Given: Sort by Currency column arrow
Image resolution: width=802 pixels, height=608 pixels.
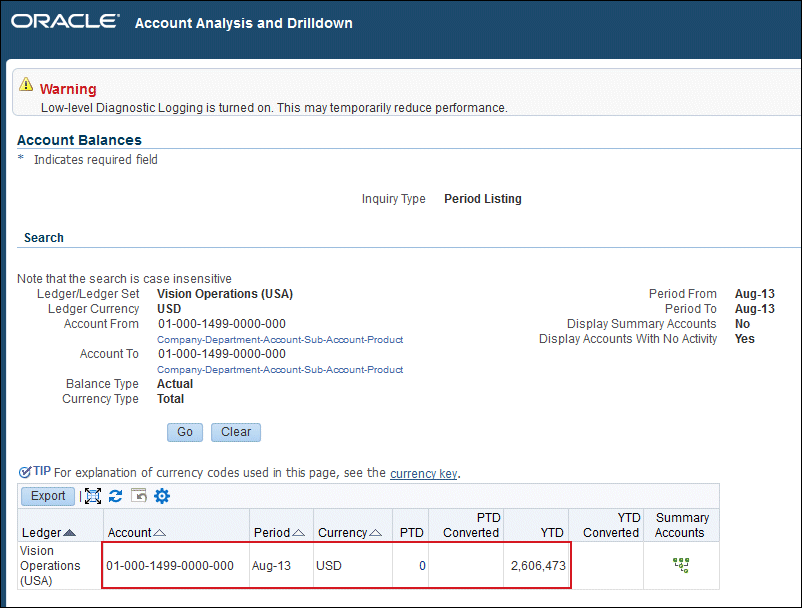Looking at the screenshot, I should point(375,533).
